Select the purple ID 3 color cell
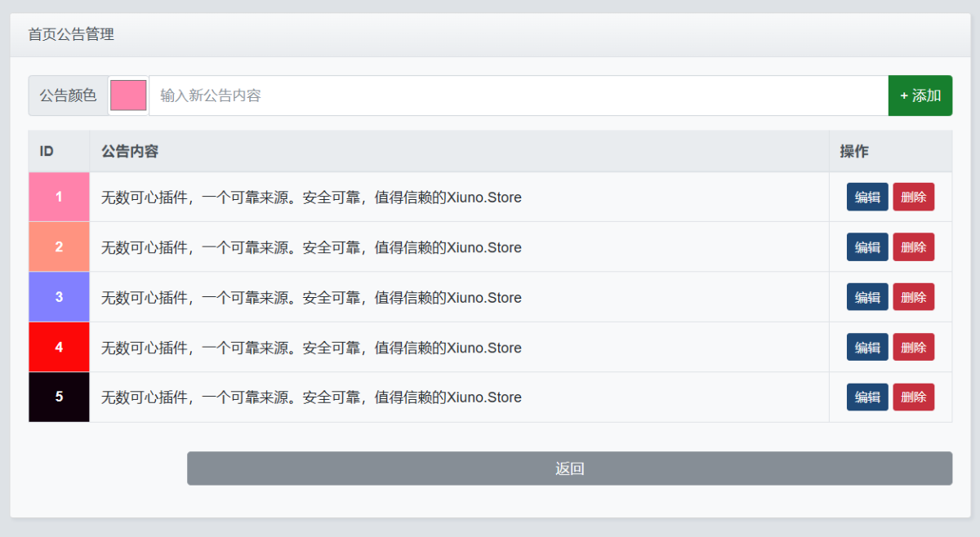The width and height of the screenshot is (980, 537). tap(59, 297)
